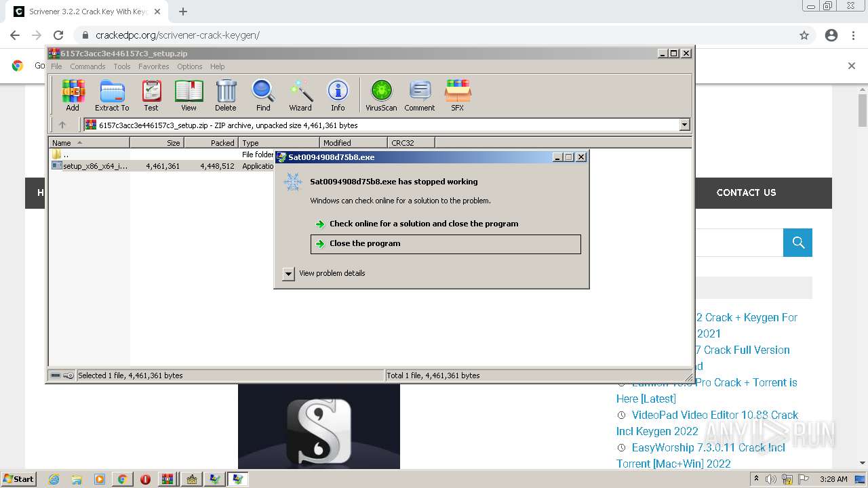The height and width of the screenshot is (488, 868).
Task: Open the WinRAR File menu
Action: click(56, 66)
